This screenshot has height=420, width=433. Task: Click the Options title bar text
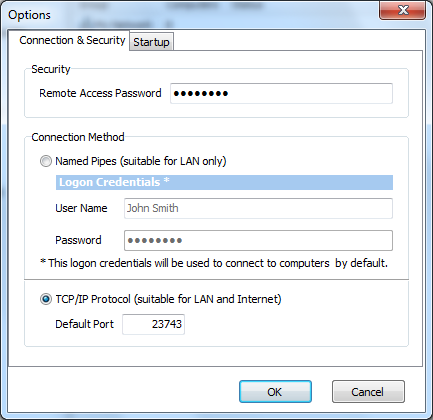coord(29,15)
